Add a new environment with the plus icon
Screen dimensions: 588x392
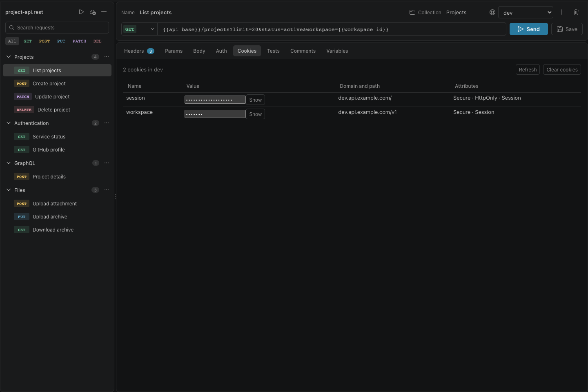pos(561,12)
